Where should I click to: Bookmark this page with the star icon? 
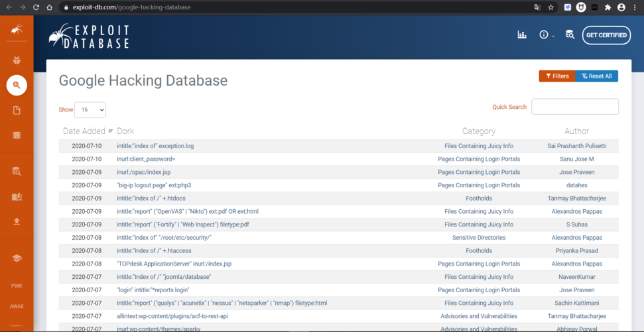pyautogui.click(x=550, y=7)
